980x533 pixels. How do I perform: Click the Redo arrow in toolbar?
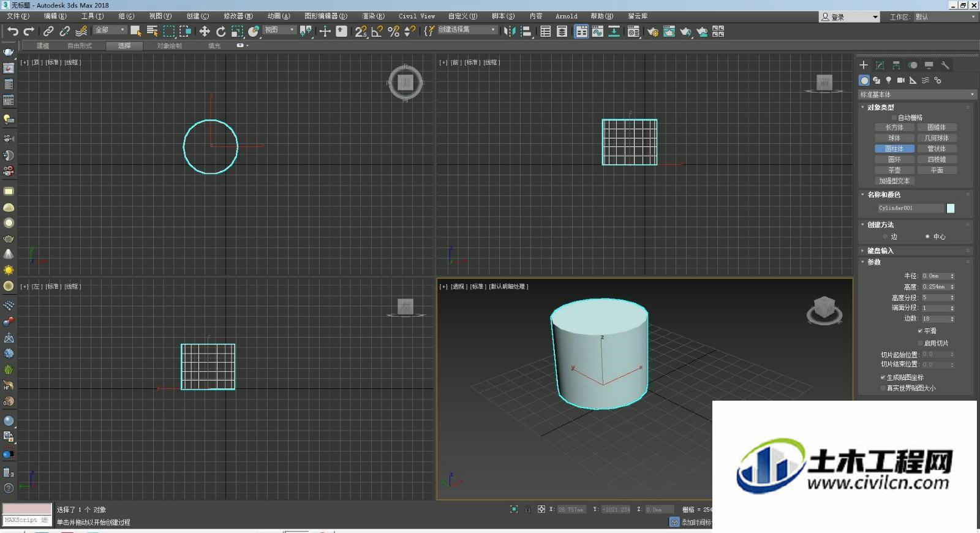(x=29, y=31)
